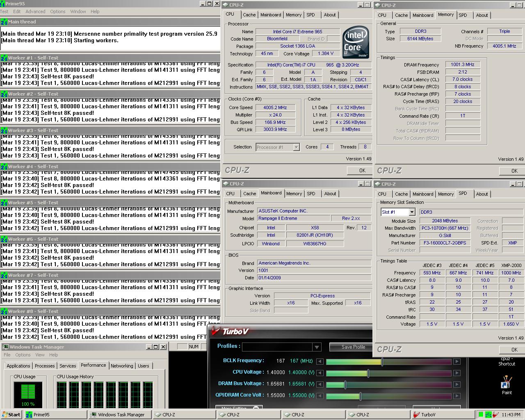Open the Task Manager View menu
The width and height of the screenshot is (525, 420).
click(x=40, y=355)
